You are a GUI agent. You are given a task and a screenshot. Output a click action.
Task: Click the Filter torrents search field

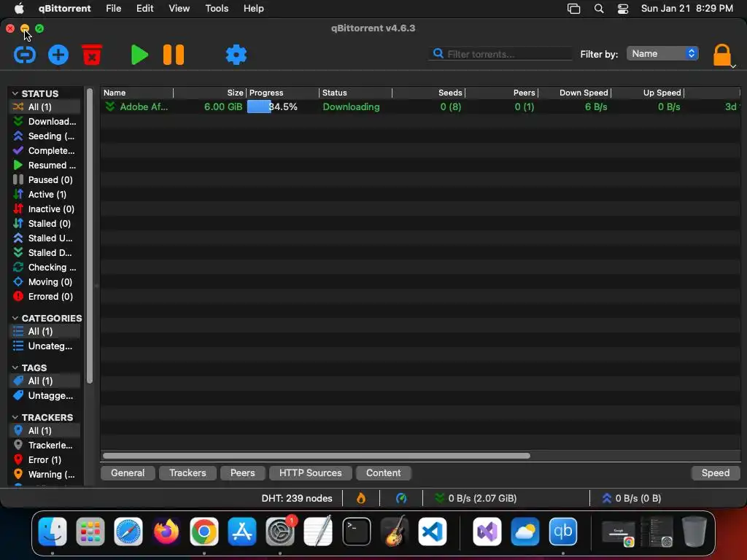[x=500, y=54]
